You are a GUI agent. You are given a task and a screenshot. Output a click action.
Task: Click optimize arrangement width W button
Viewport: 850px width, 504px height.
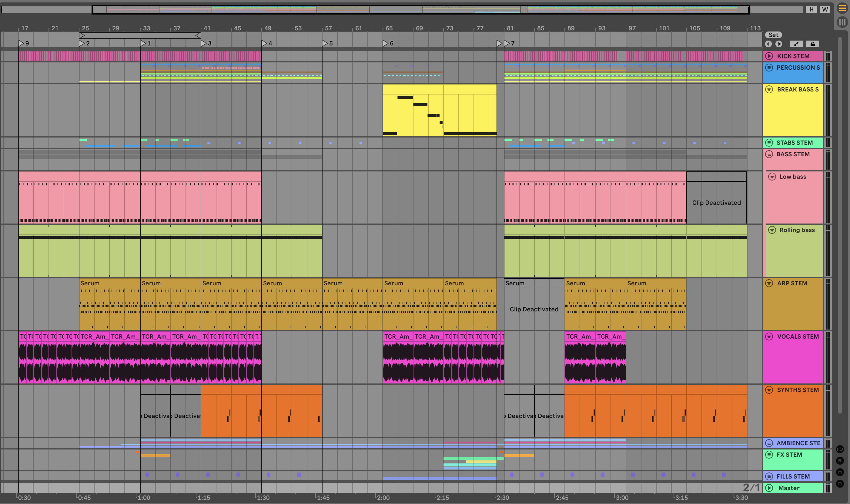pyautogui.click(x=825, y=9)
